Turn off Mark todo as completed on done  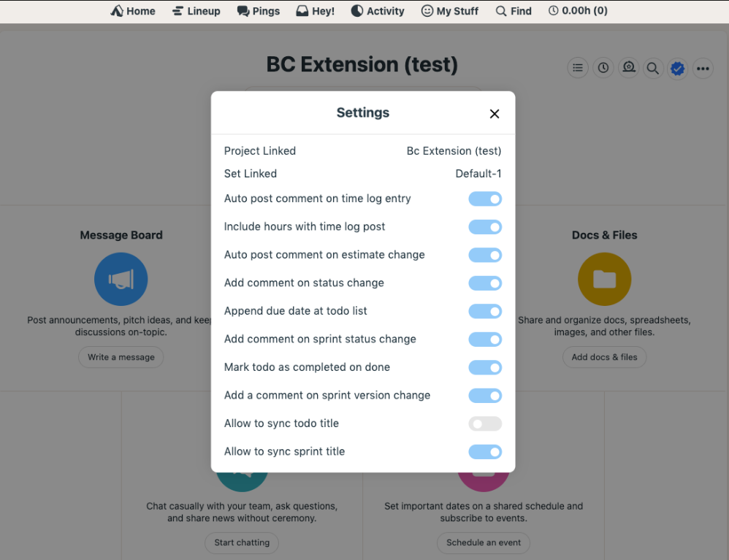point(485,367)
